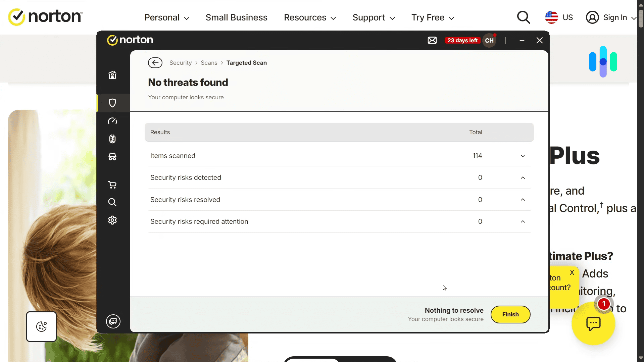The height and width of the screenshot is (362, 644).
Task: Open the search magnifier in Norton sidebar
Action: pos(112,202)
